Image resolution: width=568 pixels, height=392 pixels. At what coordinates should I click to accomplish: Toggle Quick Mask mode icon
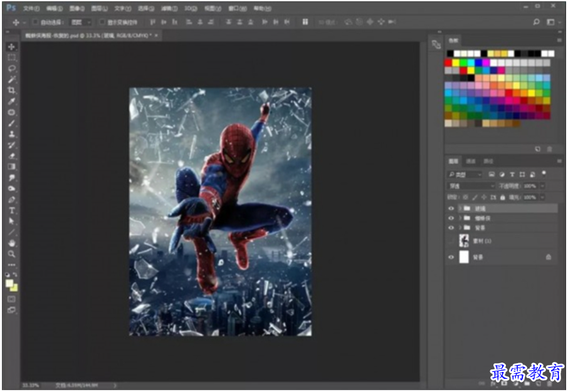11,299
